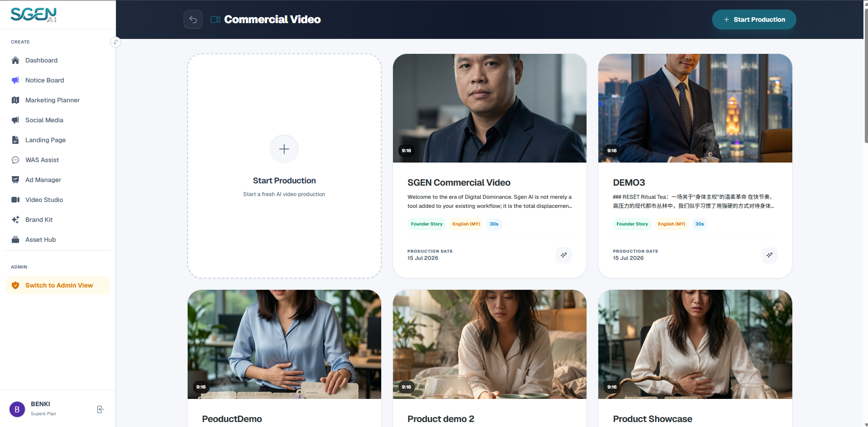Collapse the sidebar with the round toggle
The height and width of the screenshot is (427, 868).
[116, 42]
